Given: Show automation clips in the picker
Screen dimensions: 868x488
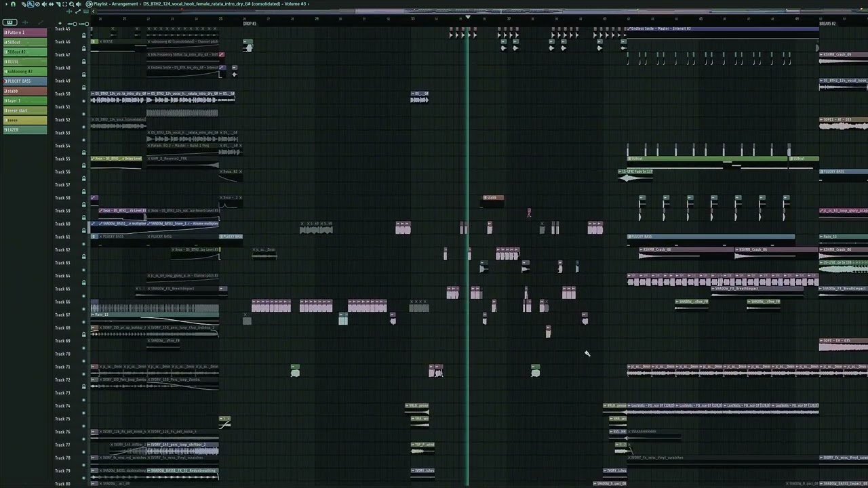Looking at the screenshot, I should [x=41, y=22].
